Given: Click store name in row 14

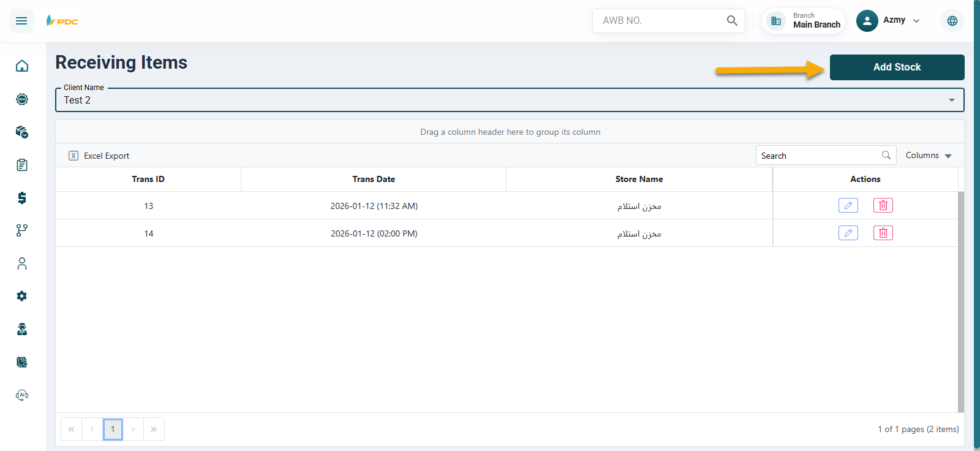Looking at the screenshot, I should tap(639, 234).
